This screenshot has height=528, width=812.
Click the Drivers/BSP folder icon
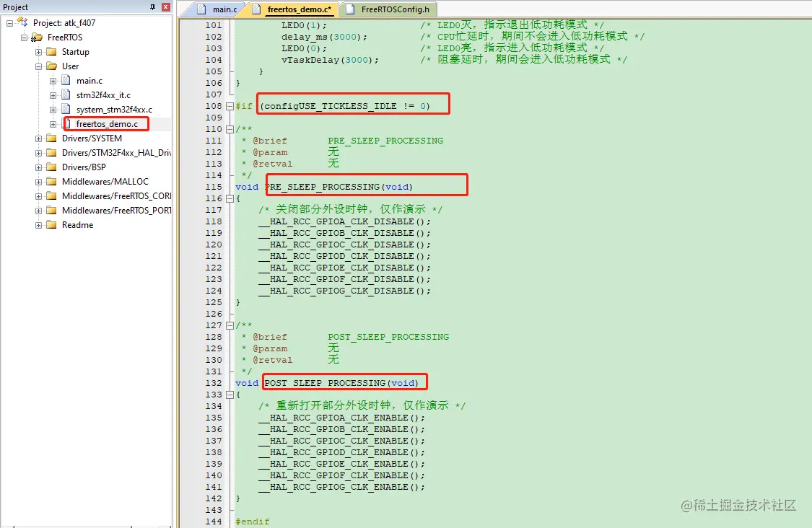[51, 167]
